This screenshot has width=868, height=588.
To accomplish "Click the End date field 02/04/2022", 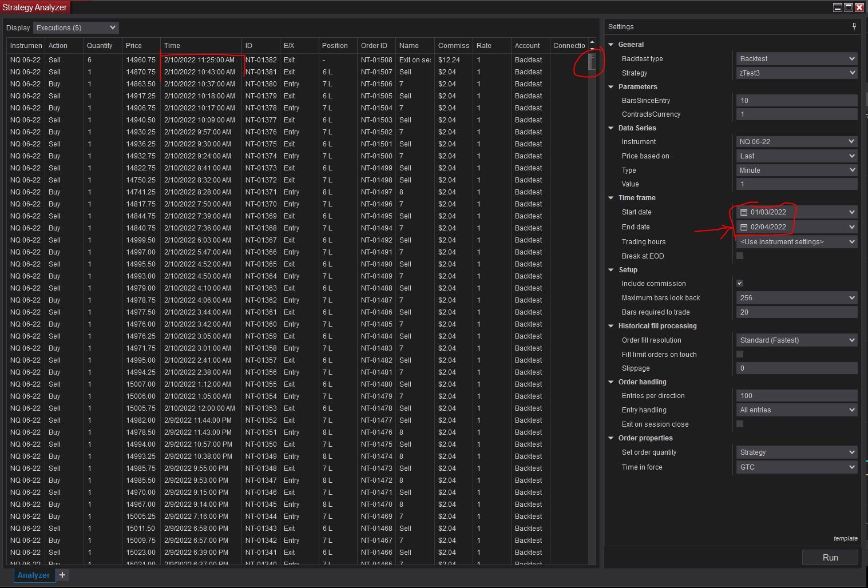I will (x=796, y=227).
